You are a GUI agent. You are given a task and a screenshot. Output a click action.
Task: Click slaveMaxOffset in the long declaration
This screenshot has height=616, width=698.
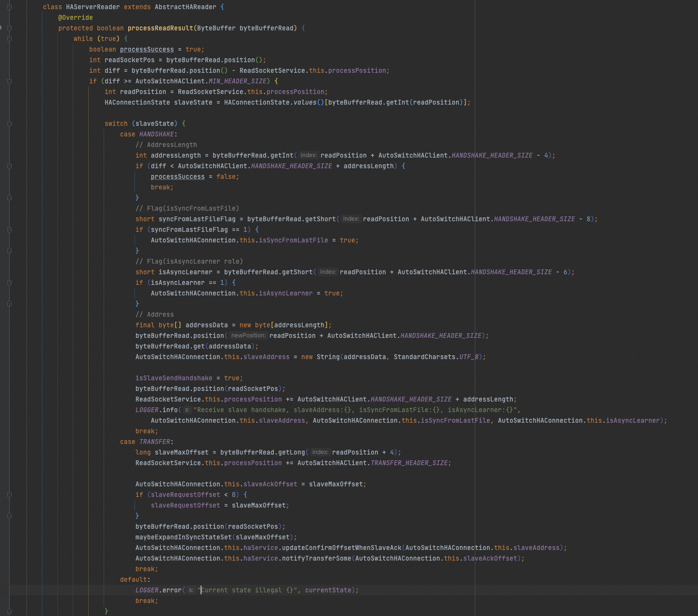coord(182,453)
